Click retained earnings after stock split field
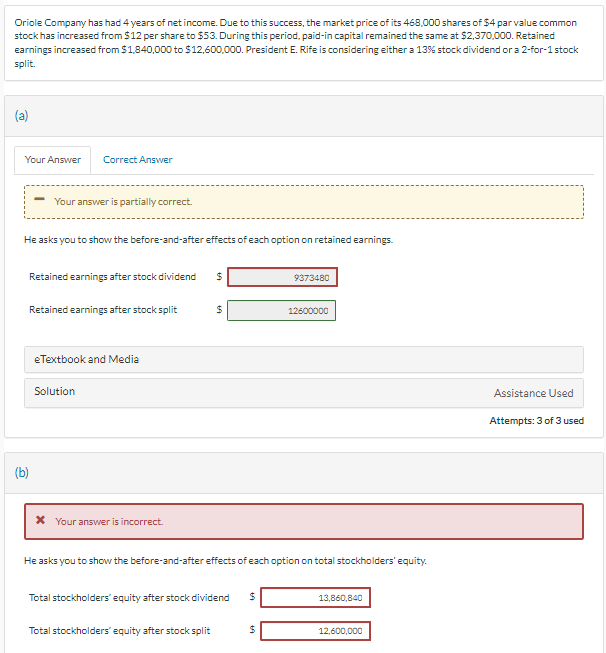Screen dimensions: 606x653 pyautogui.click(x=282, y=310)
